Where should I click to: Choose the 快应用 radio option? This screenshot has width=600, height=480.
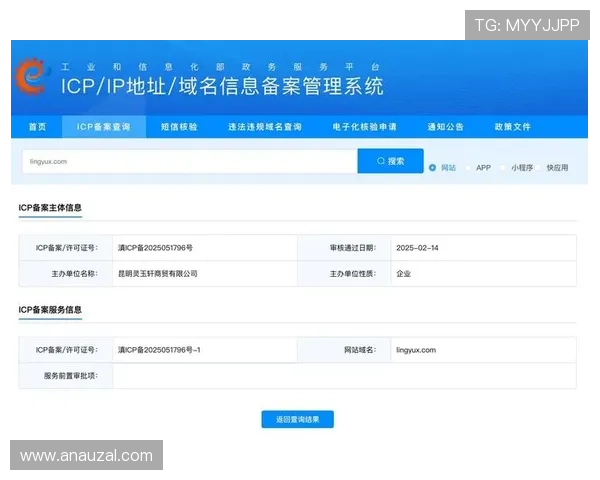click(x=538, y=168)
